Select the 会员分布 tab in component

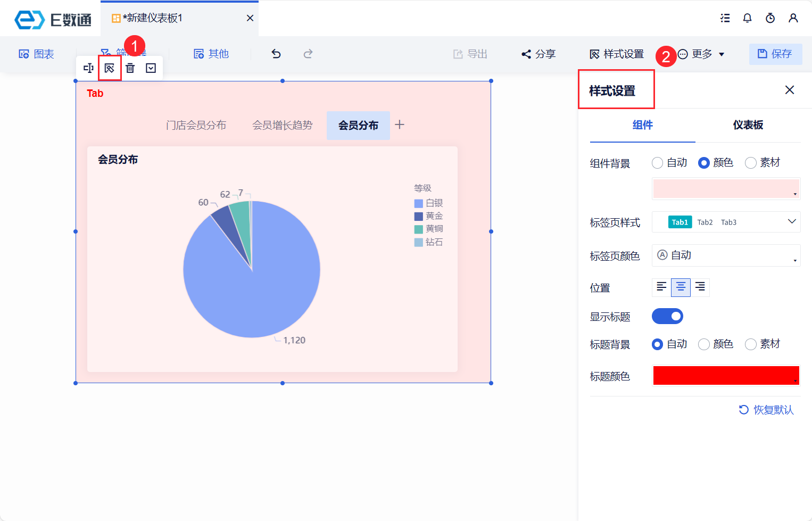coord(358,126)
